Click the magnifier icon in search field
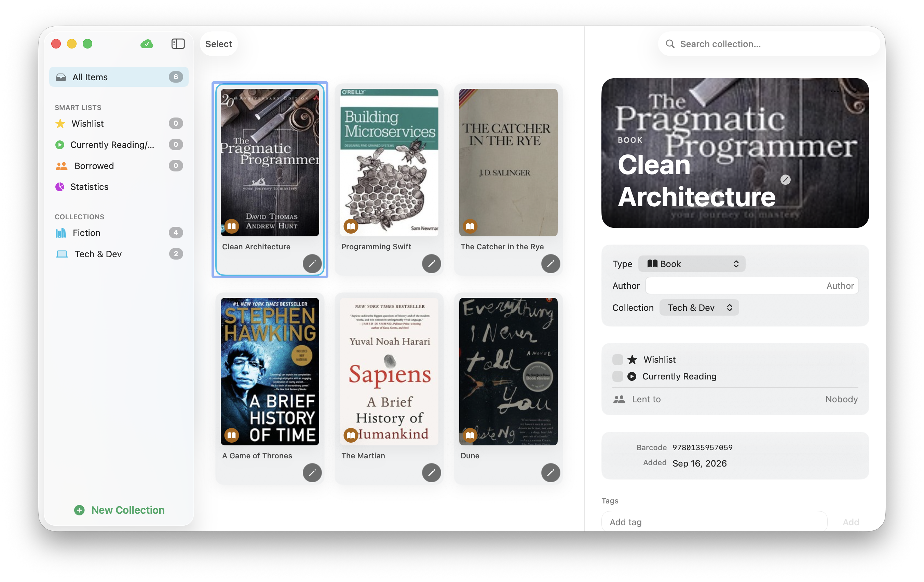 tap(670, 44)
